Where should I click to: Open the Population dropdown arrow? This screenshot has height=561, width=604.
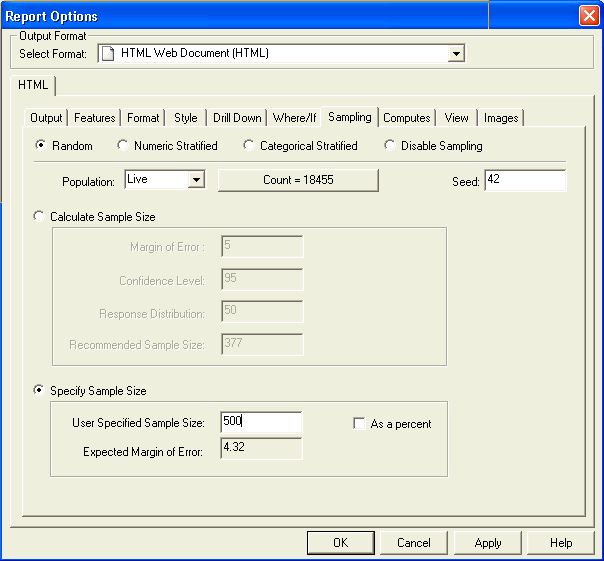point(196,180)
